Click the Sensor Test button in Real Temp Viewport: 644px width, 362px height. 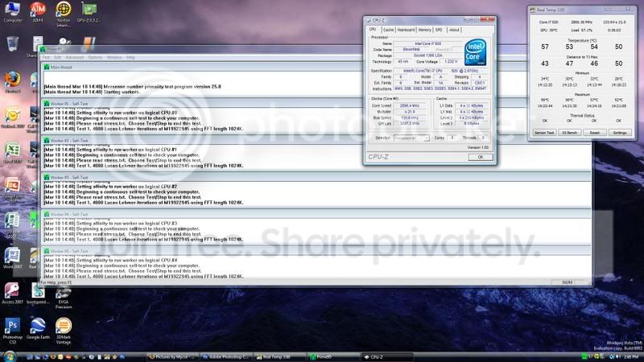coord(544,133)
